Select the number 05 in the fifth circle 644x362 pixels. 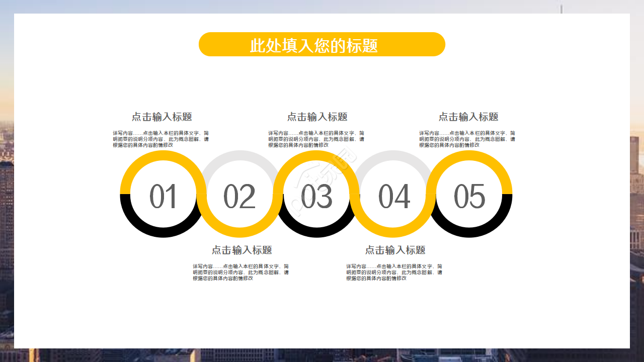(469, 197)
